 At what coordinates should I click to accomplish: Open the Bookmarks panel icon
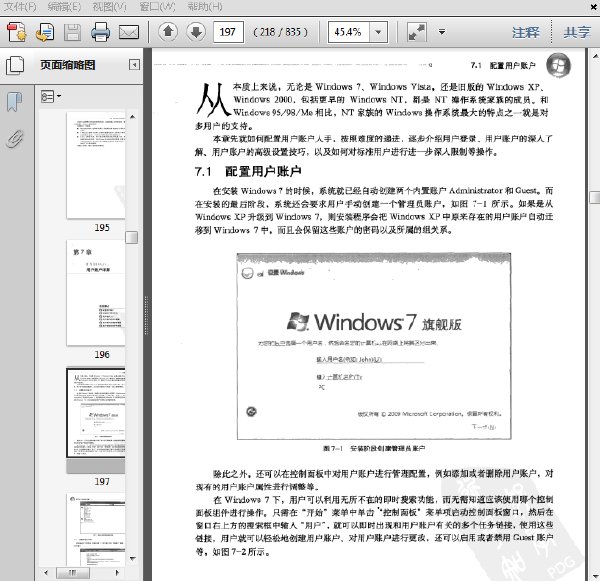click(x=15, y=102)
